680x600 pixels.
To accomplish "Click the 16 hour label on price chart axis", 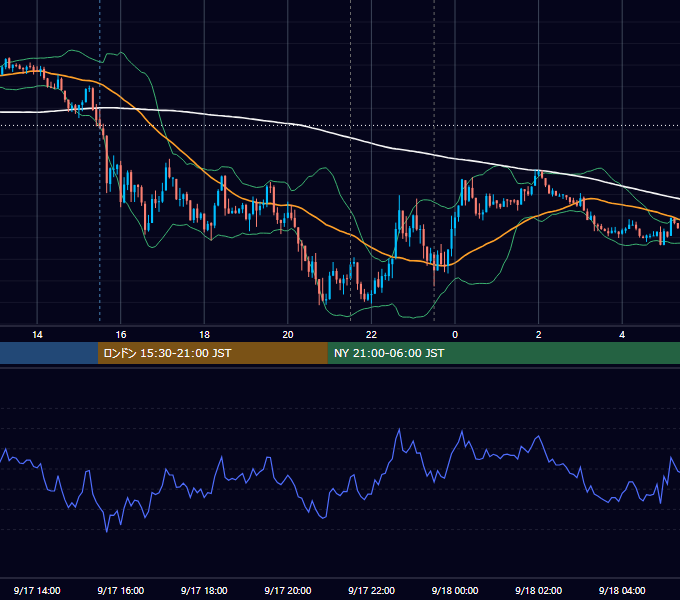I will [121, 335].
